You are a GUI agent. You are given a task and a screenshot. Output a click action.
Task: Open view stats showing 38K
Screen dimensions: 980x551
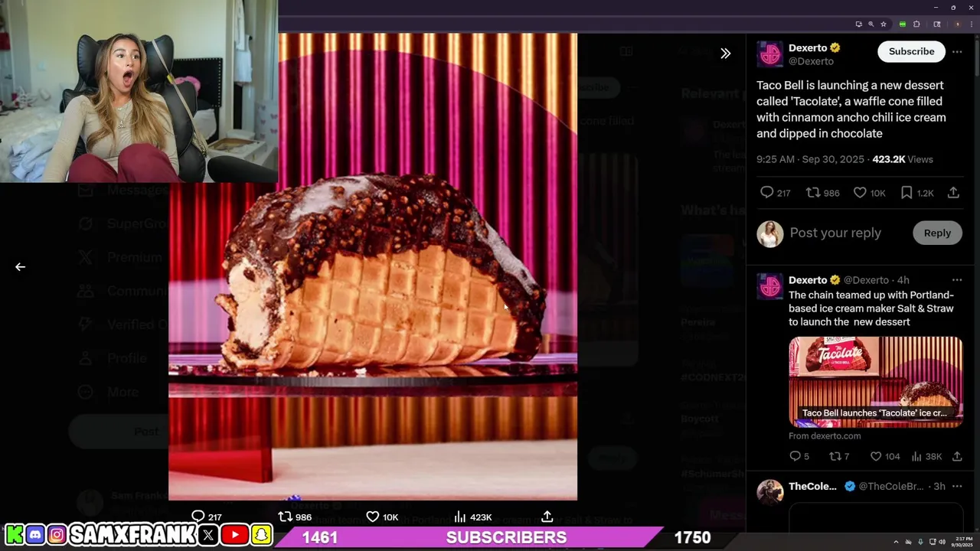pyautogui.click(x=926, y=456)
